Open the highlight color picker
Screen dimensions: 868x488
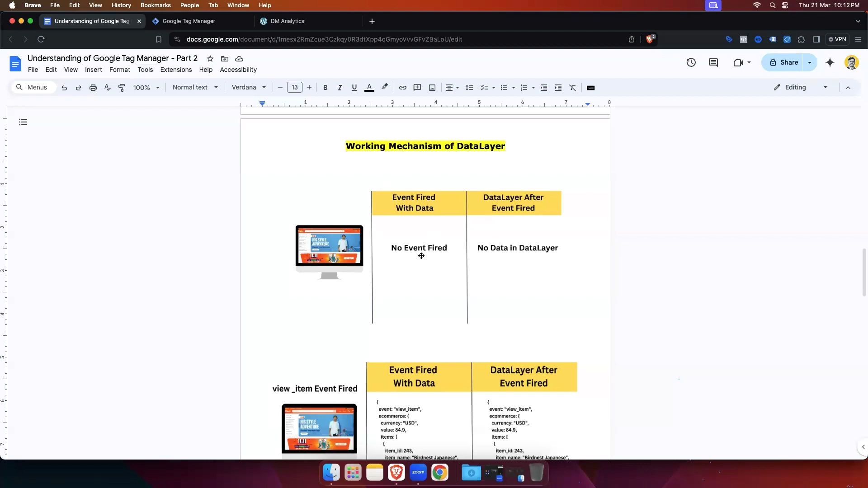click(385, 87)
